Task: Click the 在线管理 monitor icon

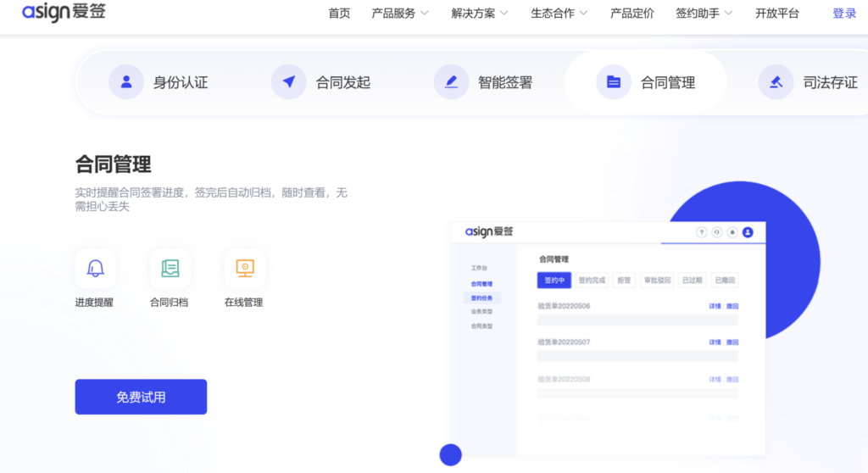Action: point(245,269)
